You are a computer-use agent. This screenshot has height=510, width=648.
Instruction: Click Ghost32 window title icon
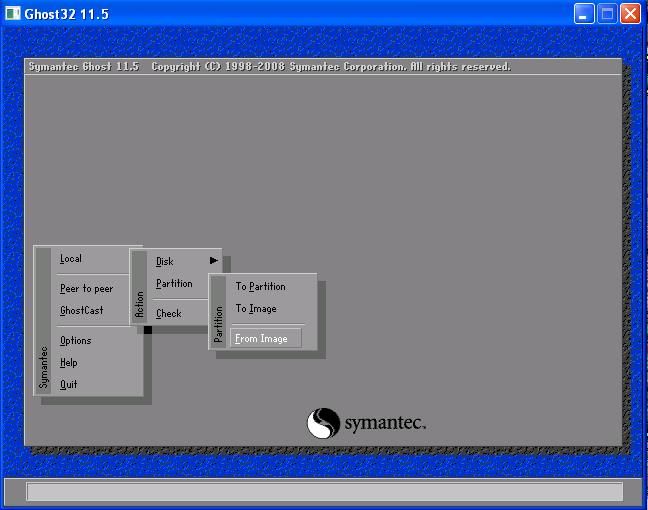(12, 14)
